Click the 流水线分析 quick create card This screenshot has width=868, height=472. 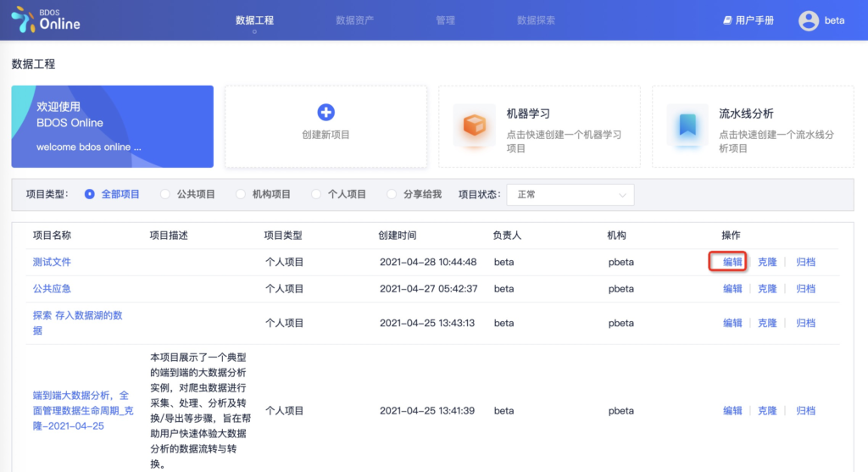click(753, 126)
